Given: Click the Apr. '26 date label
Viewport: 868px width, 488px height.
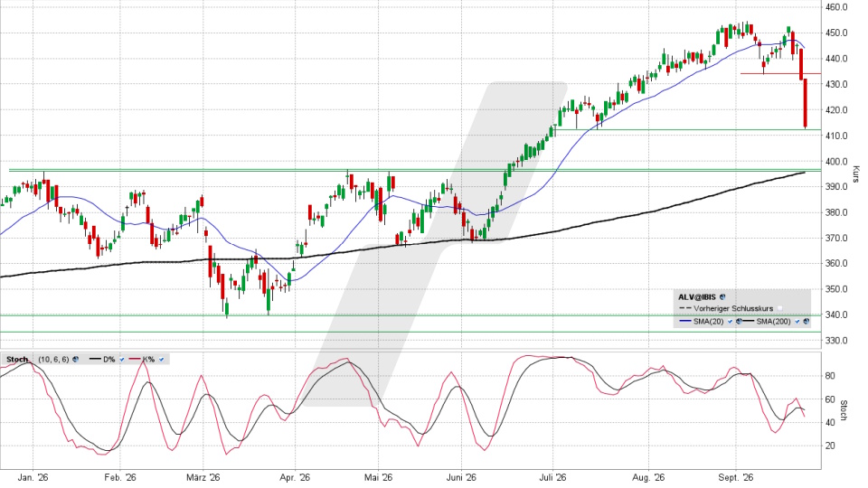Looking at the screenshot, I should coord(295,477).
